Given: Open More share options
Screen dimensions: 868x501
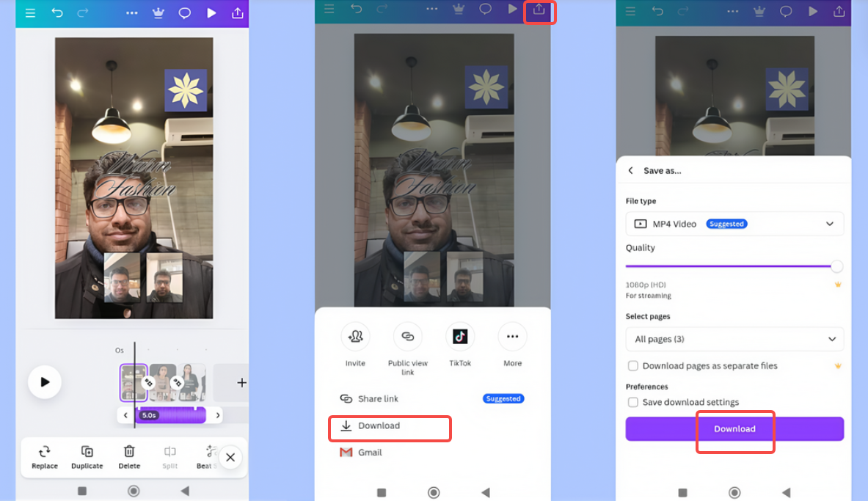Looking at the screenshot, I should tap(513, 344).
